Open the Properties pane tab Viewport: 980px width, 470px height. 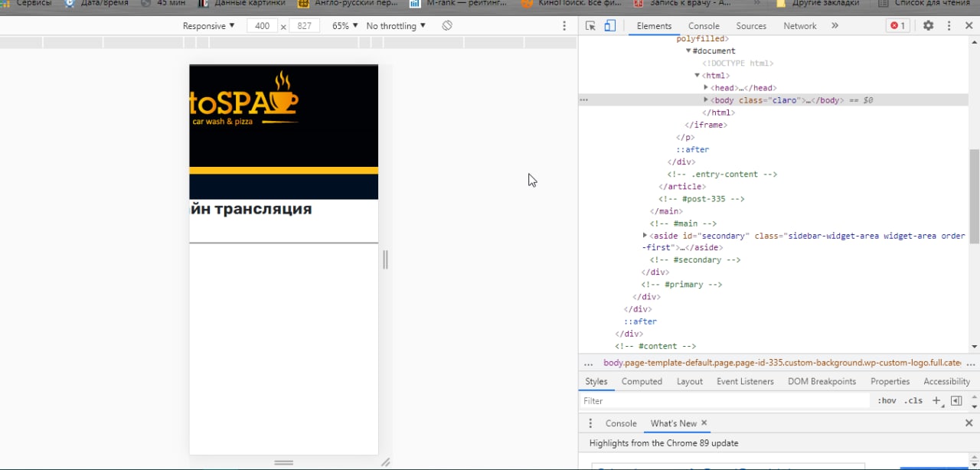[x=890, y=381]
